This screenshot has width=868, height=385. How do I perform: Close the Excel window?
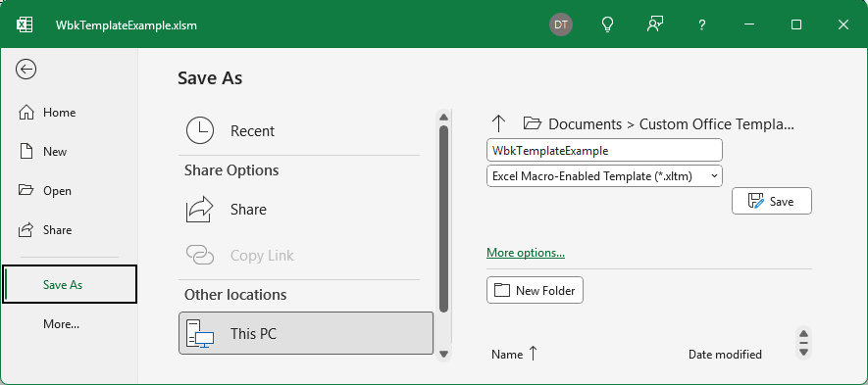[843, 24]
